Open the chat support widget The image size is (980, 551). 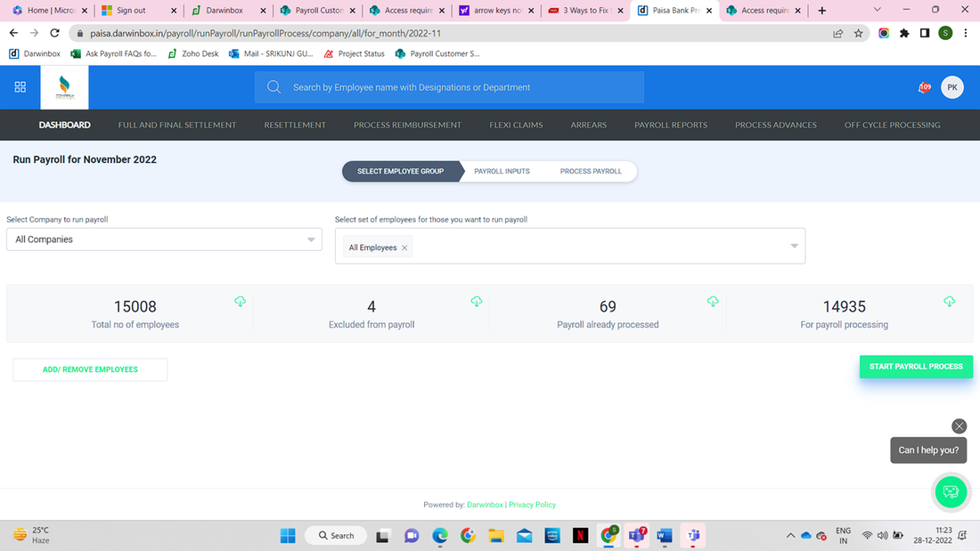(951, 491)
